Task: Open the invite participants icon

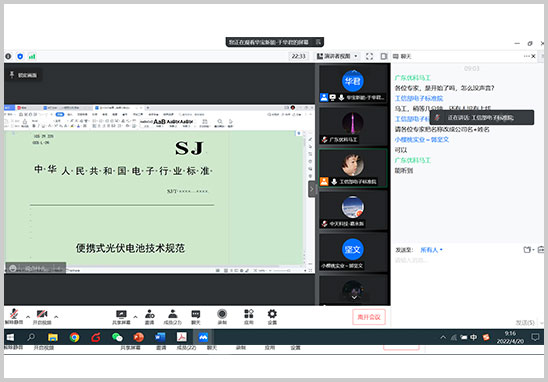Action: pos(150,317)
